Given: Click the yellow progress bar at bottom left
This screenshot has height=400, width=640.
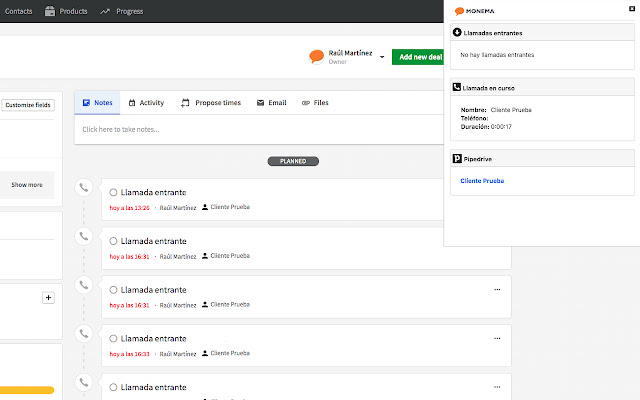Looking at the screenshot, I should 27,390.
